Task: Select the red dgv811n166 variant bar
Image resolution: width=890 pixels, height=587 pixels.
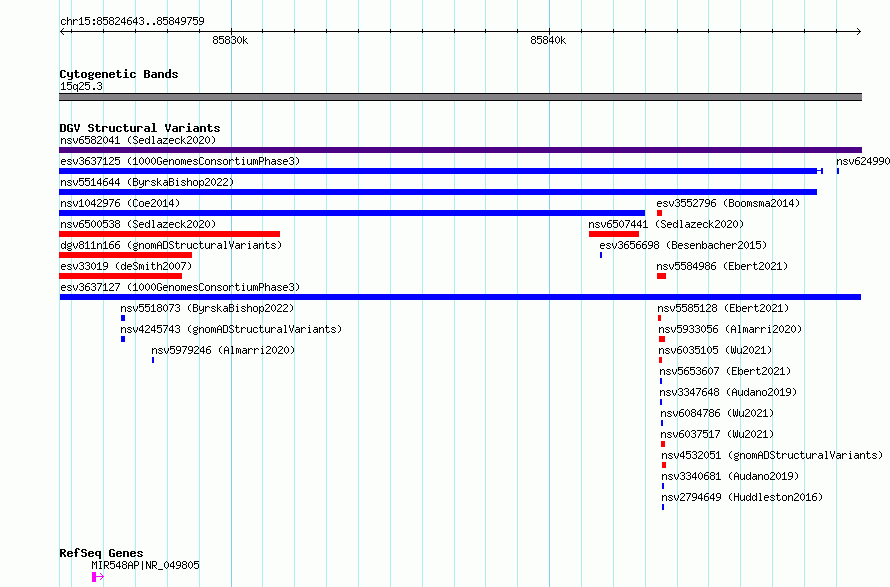Action: [x=125, y=255]
